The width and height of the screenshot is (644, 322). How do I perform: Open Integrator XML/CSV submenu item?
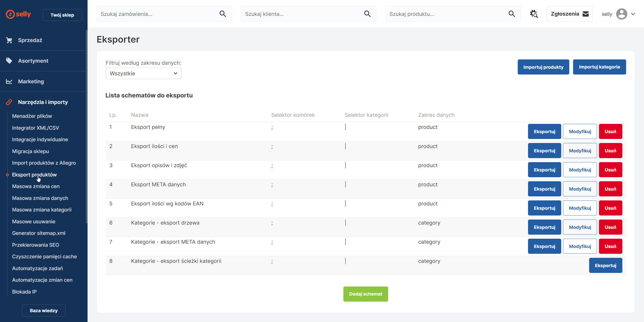click(x=35, y=128)
